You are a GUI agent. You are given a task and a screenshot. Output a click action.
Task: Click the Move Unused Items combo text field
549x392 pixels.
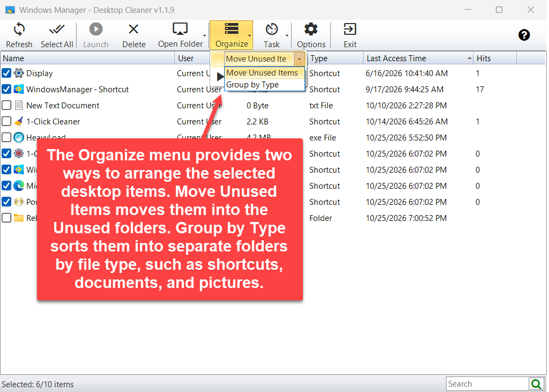(x=259, y=59)
